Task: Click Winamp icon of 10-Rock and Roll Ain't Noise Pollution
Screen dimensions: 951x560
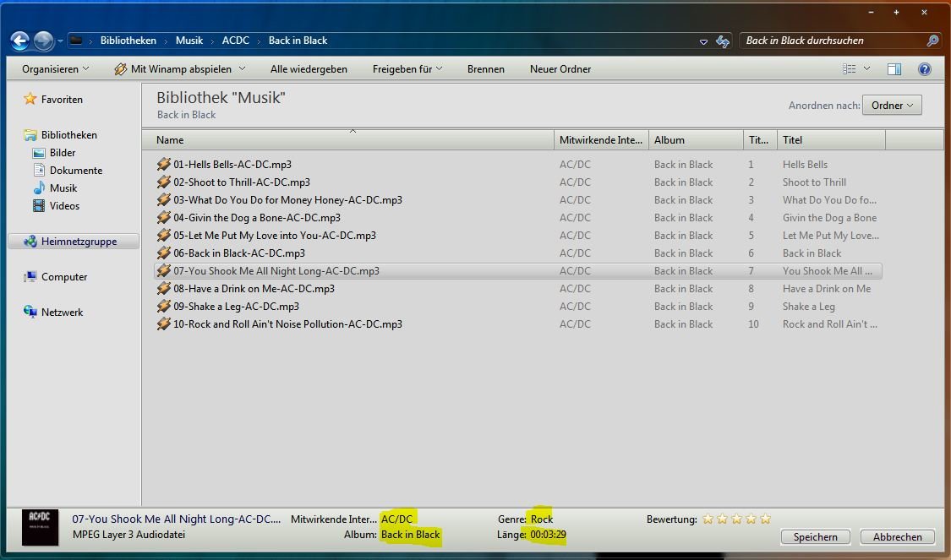Action: tap(163, 323)
